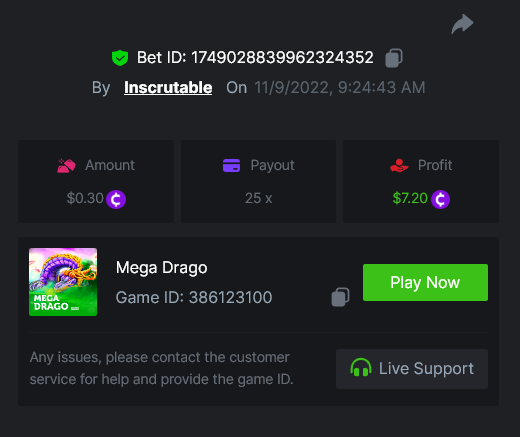
Task: Open the Mega Drago game thumbnail
Action: (63, 282)
